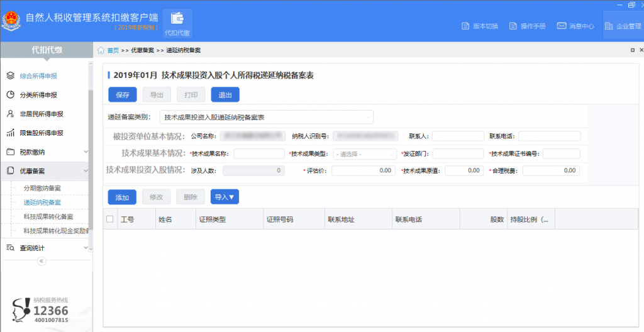
Task: Click the 打印 button
Action: [x=191, y=94]
